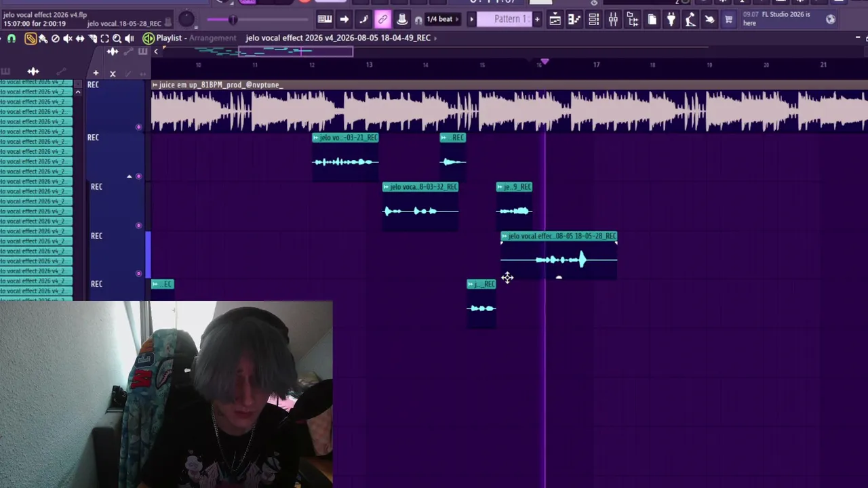Select the Pattern 1 selector
Screen dimensions: 868x488
tap(505, 19)
